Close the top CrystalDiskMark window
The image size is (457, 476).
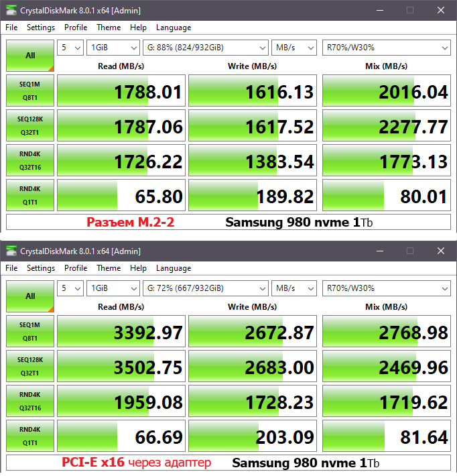441,10
